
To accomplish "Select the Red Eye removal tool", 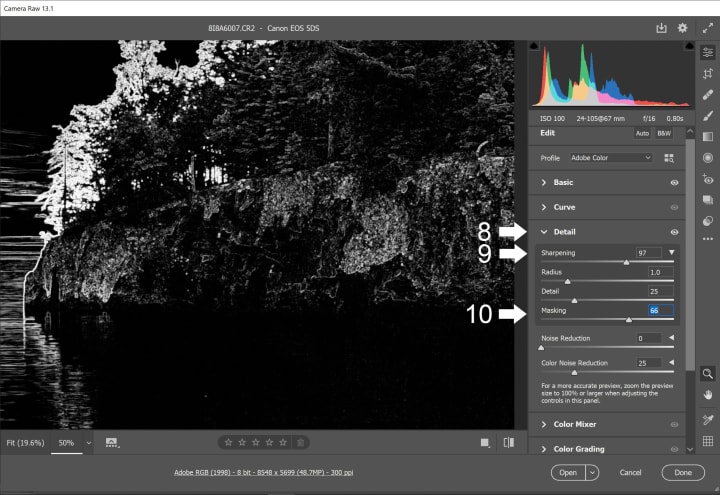I will tap(708, 179).
